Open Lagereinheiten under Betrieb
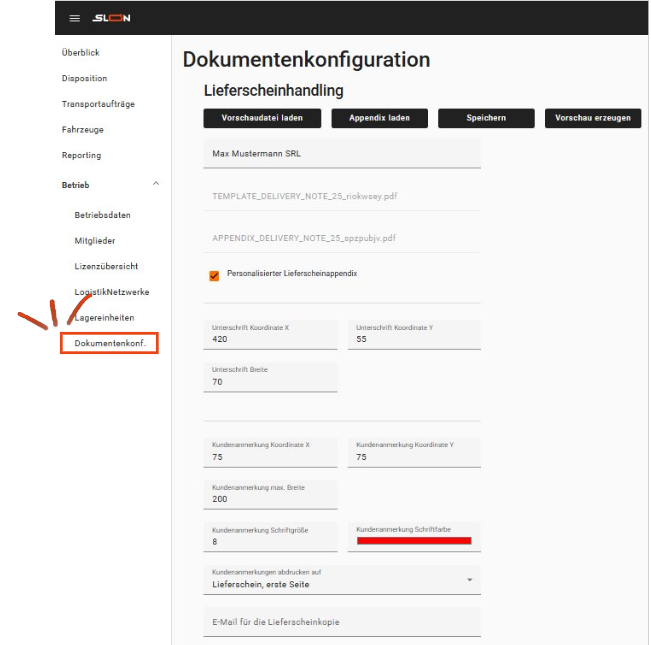The height and width of the screenshot is (645, 651). point(104,318)
